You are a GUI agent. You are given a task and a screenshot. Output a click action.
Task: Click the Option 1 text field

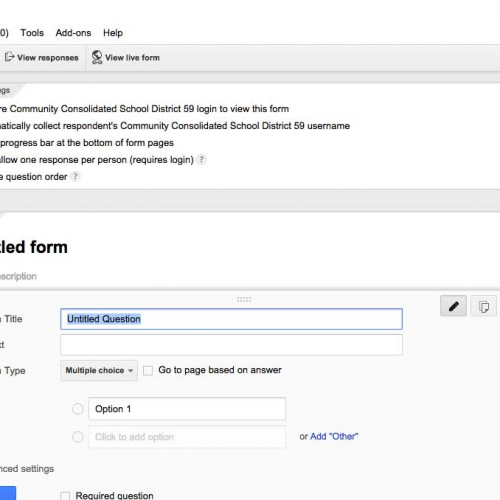coord(187,409)
